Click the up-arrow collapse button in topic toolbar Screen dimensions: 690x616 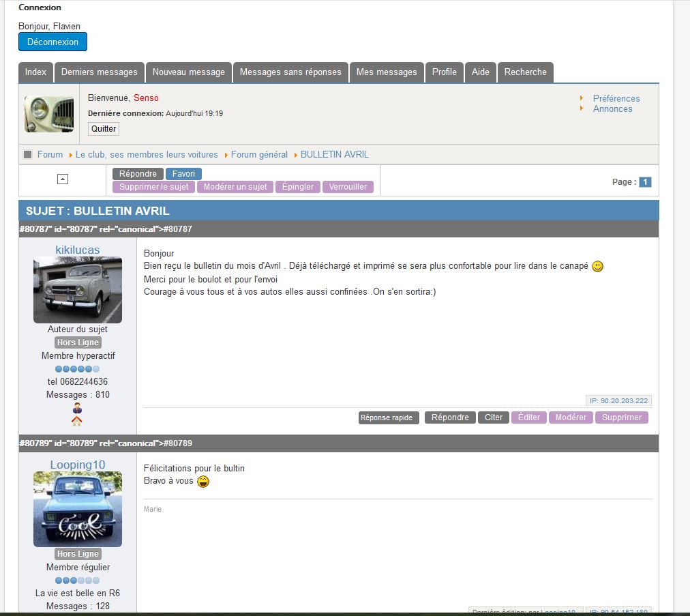[63, 179]
